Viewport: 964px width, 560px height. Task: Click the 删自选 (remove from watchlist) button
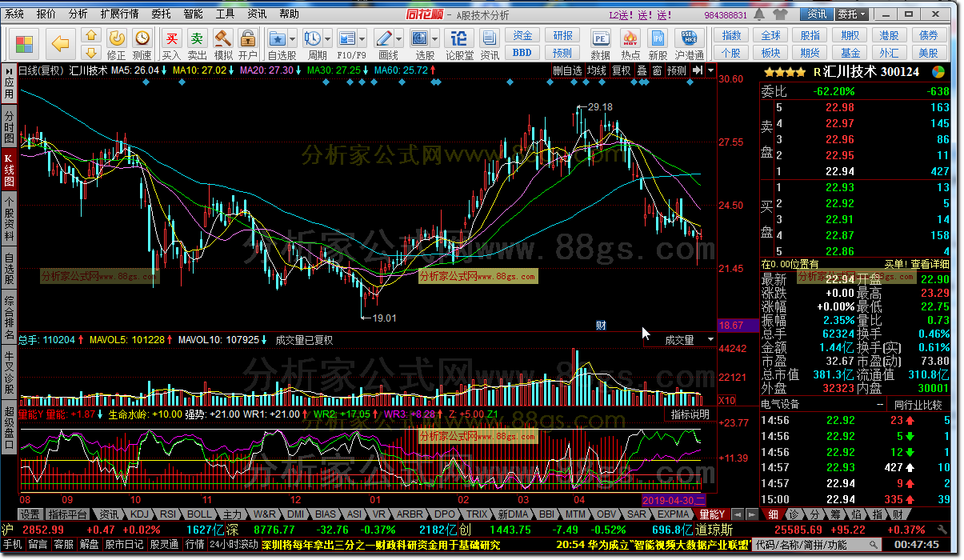coord(568,70)
